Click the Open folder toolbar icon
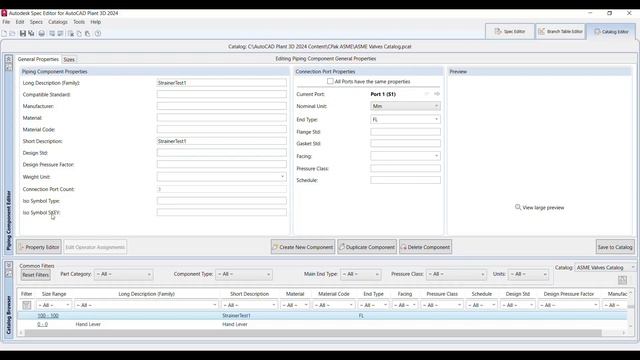 (12, 33)
